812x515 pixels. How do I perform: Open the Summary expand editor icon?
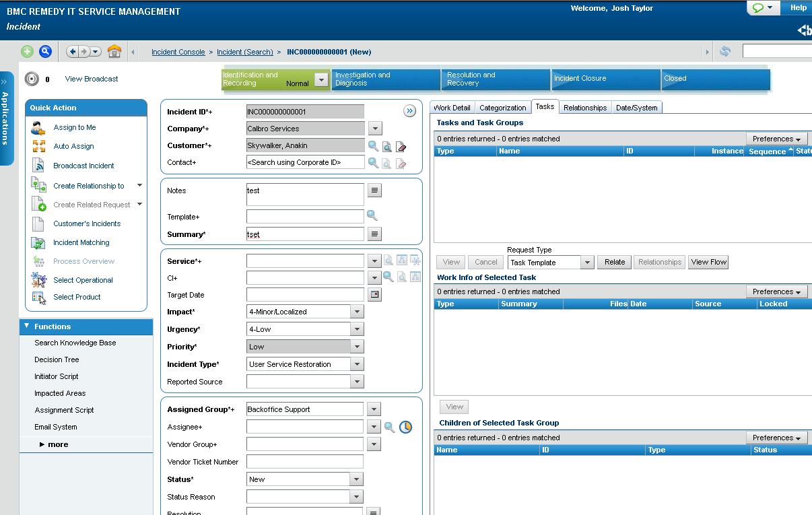click(375, 234)
